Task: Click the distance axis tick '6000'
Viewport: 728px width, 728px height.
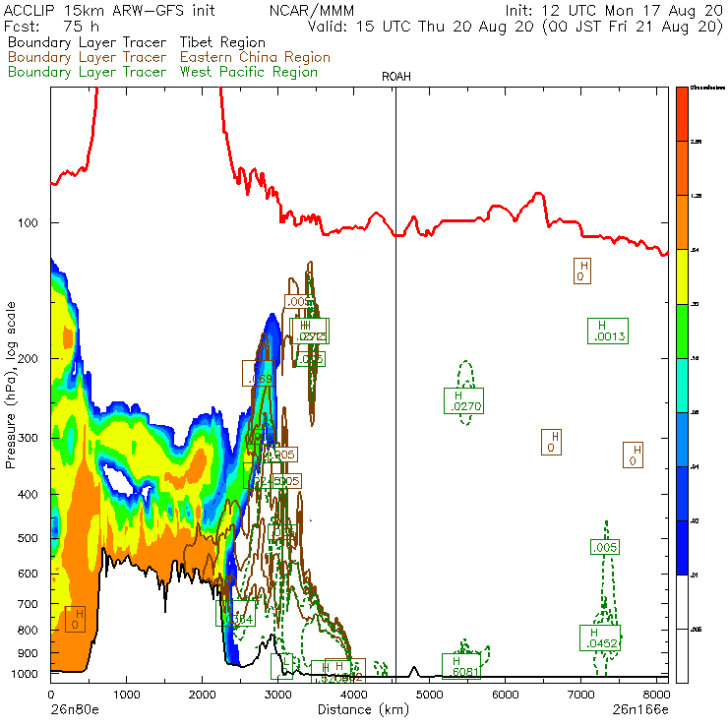Action: pos(505,695)
